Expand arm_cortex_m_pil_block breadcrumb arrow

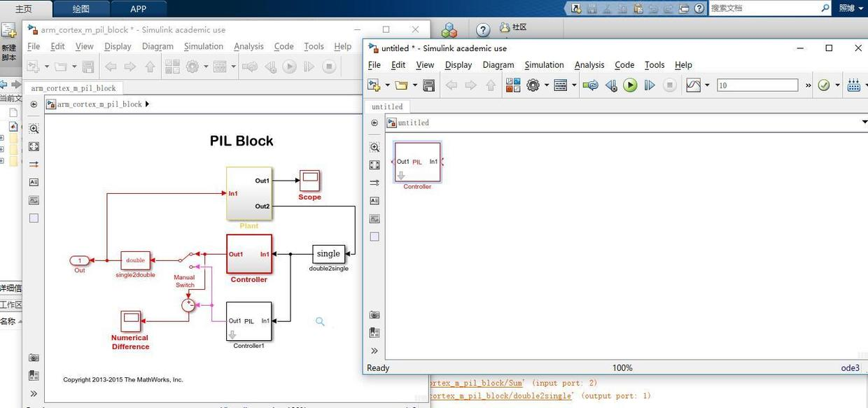point(147,104)
